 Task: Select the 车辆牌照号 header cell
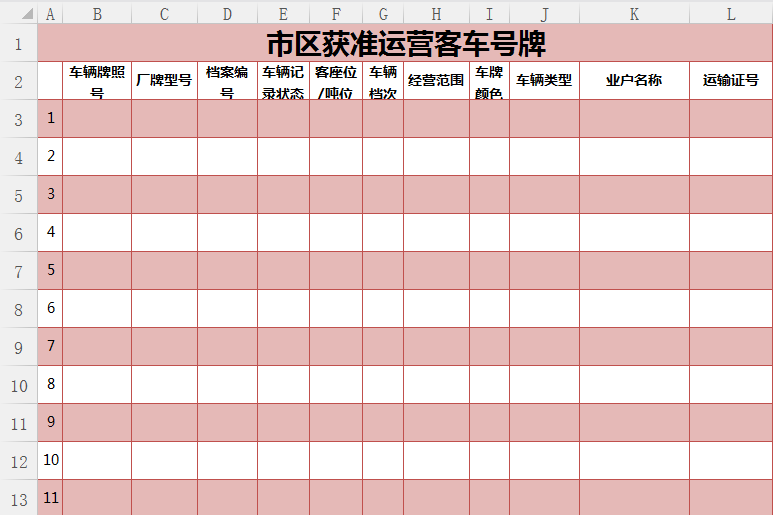tap(97, 81)
